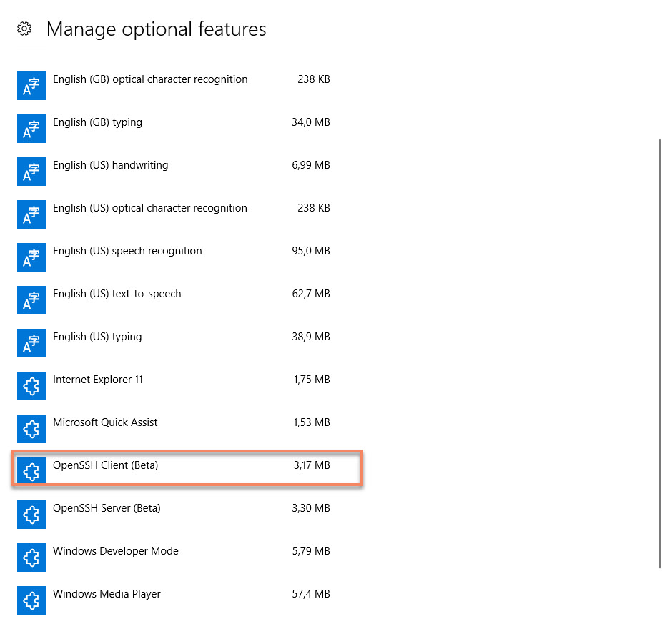
Task: Click the Windows Developer Mode puzzle icon
Action: 31,558
